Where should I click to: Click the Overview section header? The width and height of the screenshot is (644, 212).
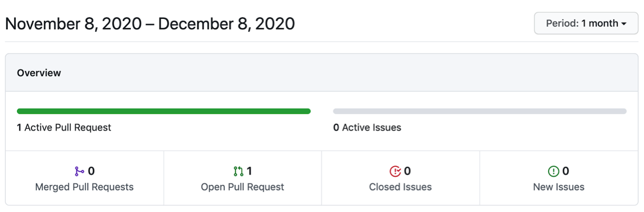(x=39, y=73)
